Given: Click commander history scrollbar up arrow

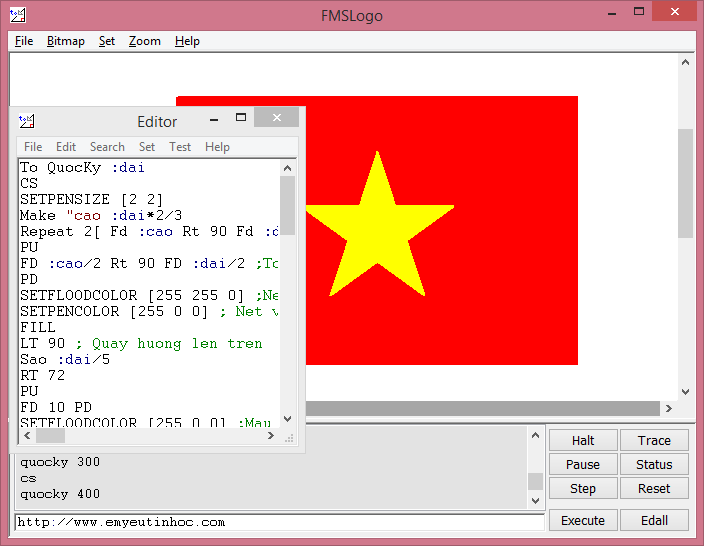Looking at the screenshot, I should [x=535, y=435].
